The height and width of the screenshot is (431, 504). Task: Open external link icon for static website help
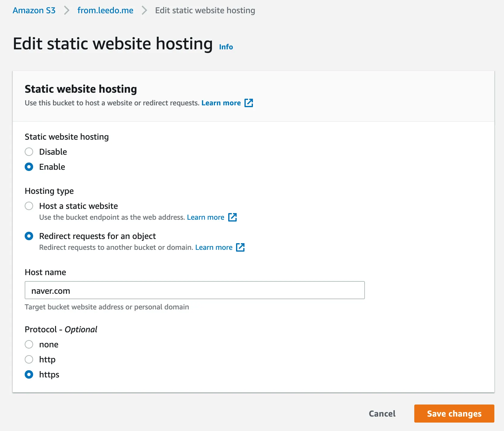232,217
